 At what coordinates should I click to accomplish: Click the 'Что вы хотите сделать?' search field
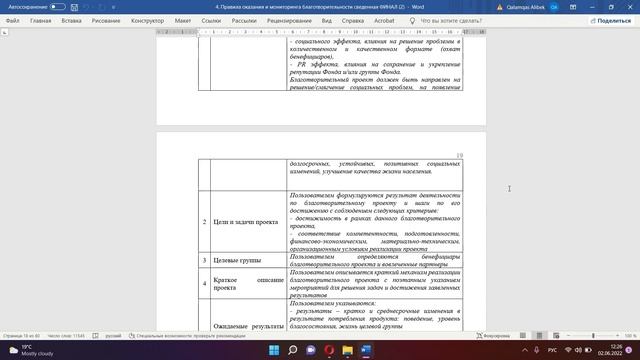coord(451,20)
